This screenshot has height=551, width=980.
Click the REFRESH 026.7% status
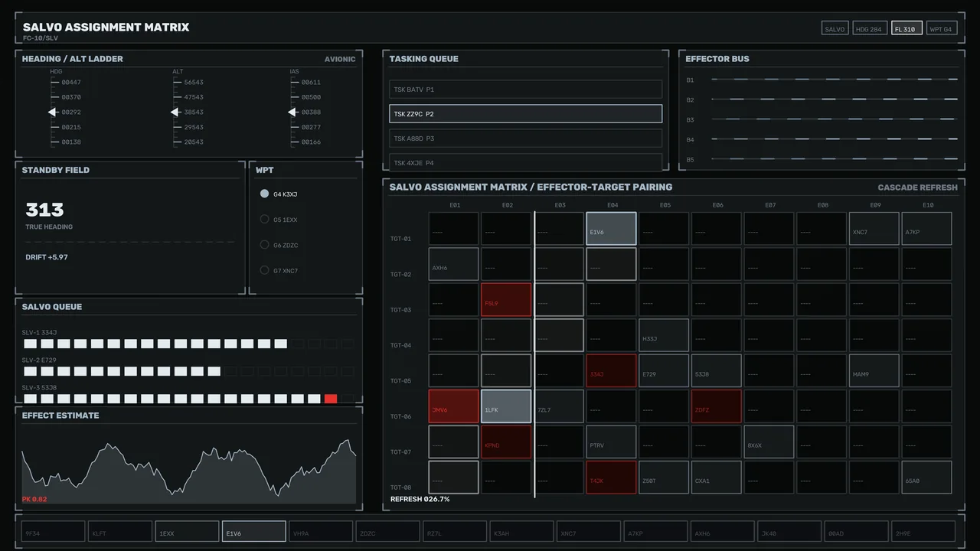pos(420,499)
